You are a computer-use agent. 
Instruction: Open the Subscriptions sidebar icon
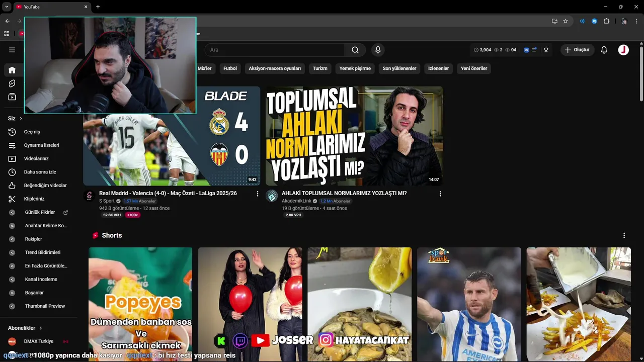(12, 97)
